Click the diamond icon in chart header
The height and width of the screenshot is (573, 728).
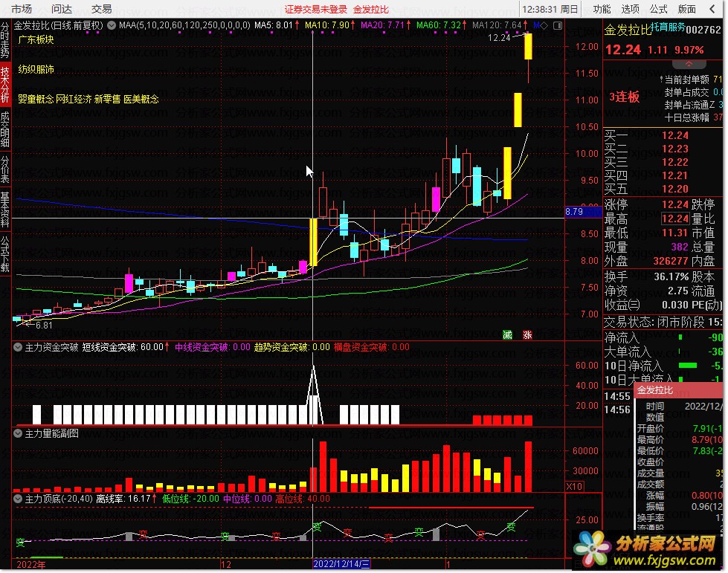click(544, 25)
